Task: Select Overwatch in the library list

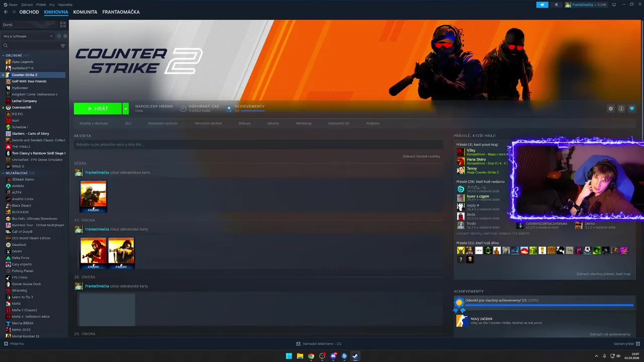Action: point(22,108)
